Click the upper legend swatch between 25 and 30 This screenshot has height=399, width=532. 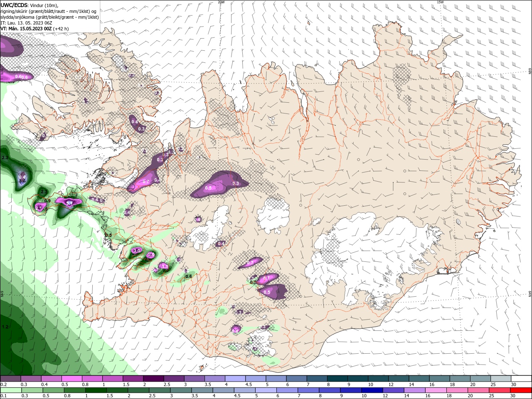tap(501, 379)
